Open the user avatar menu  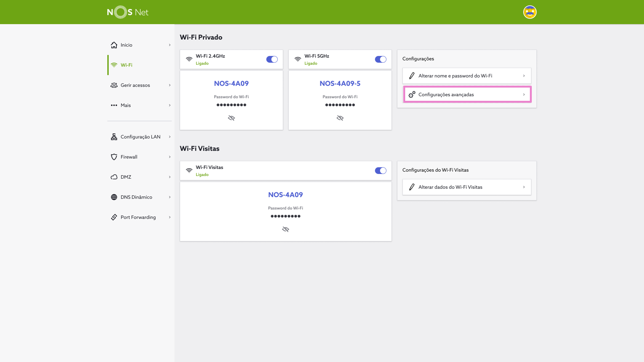[529, 12]
